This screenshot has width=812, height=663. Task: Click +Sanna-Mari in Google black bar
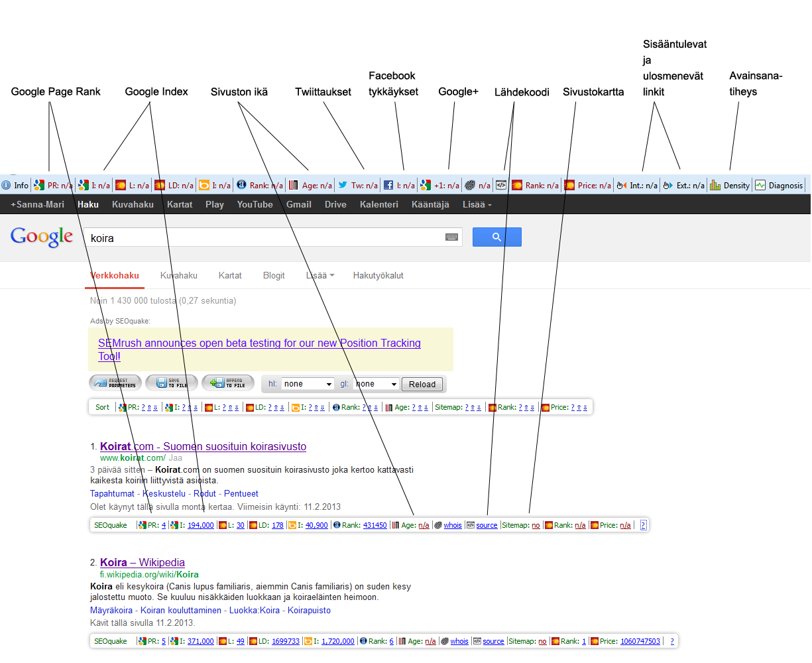[x=37, y=204]
